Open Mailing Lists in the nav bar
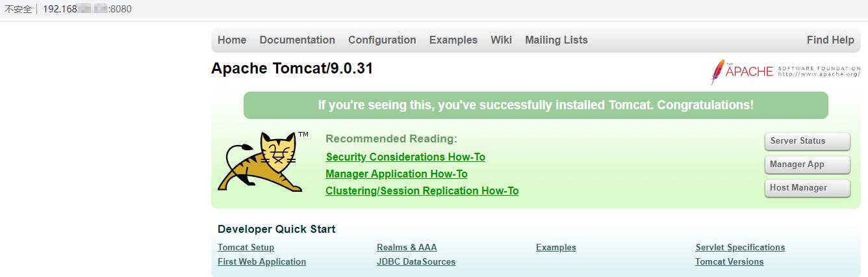This screenshot has width=868, height=277. (556, 40)
